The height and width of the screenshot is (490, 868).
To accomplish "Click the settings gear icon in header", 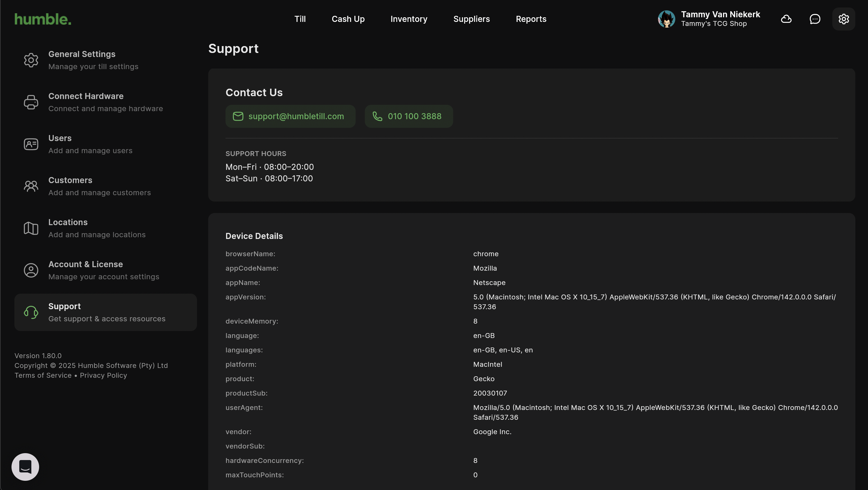I will click(x=843, y=19).
